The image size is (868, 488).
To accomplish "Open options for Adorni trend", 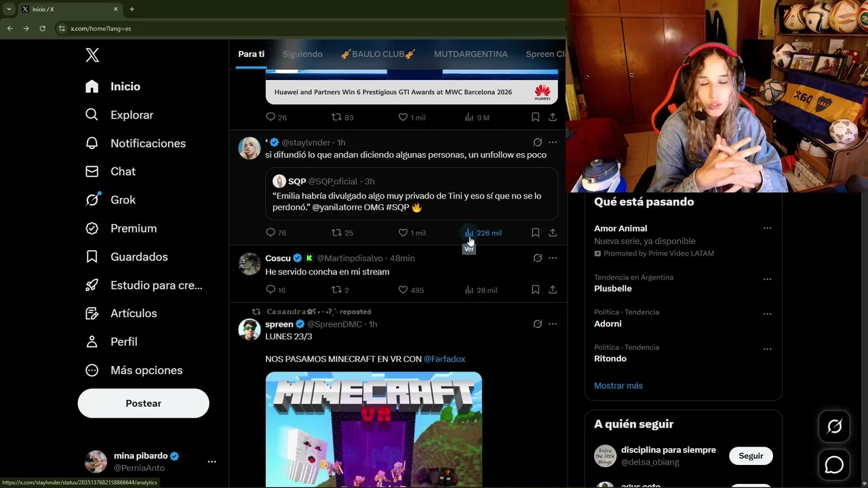I will (767, 314).
